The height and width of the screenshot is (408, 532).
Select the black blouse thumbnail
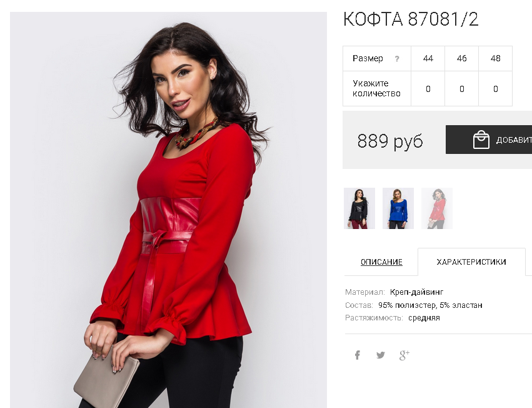pos(359,208)
